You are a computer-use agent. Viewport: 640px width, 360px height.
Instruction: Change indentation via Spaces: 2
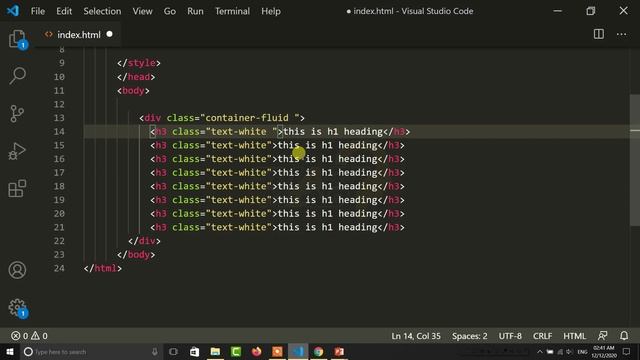click(x=469, y=336)
